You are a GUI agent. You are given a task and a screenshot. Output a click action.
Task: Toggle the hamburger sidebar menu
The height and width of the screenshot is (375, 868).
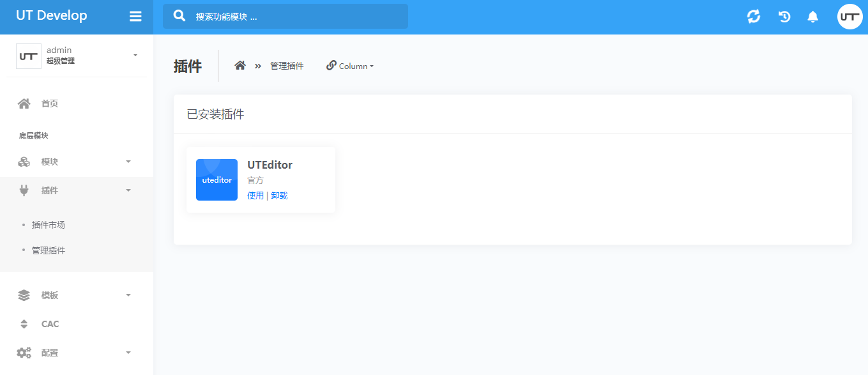tap(135, 17)
